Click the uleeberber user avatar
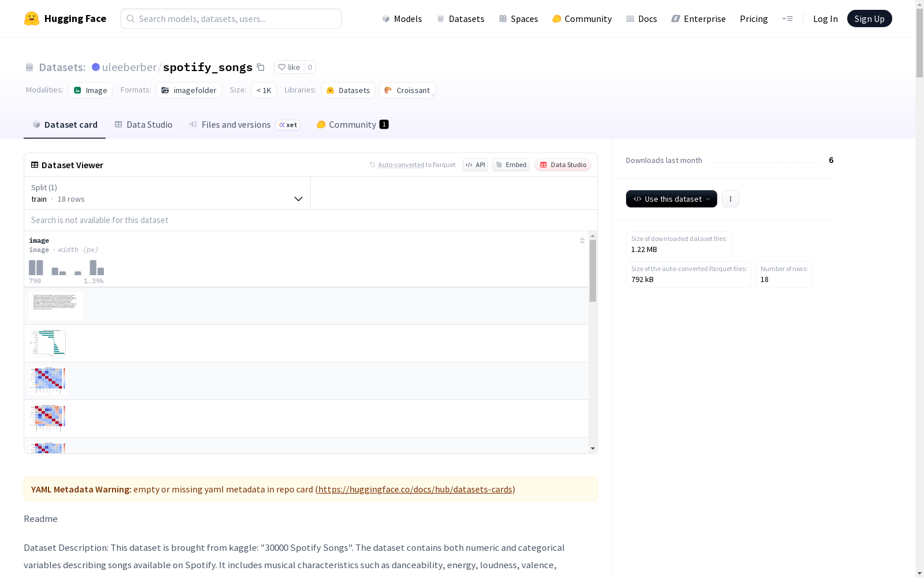924x578 pixels. tap(96, 67)
